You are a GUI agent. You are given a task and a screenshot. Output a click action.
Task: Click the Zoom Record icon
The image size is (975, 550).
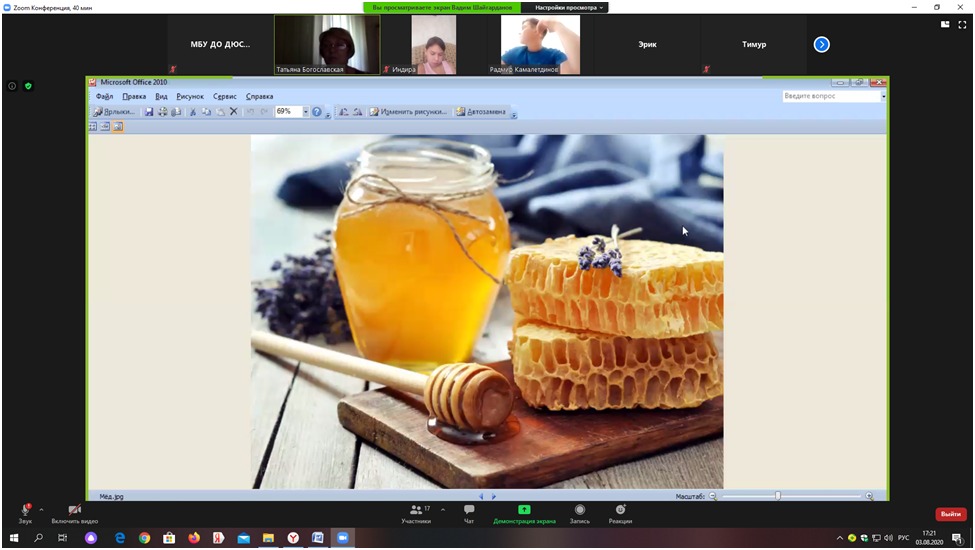click(x=579, y=510)
